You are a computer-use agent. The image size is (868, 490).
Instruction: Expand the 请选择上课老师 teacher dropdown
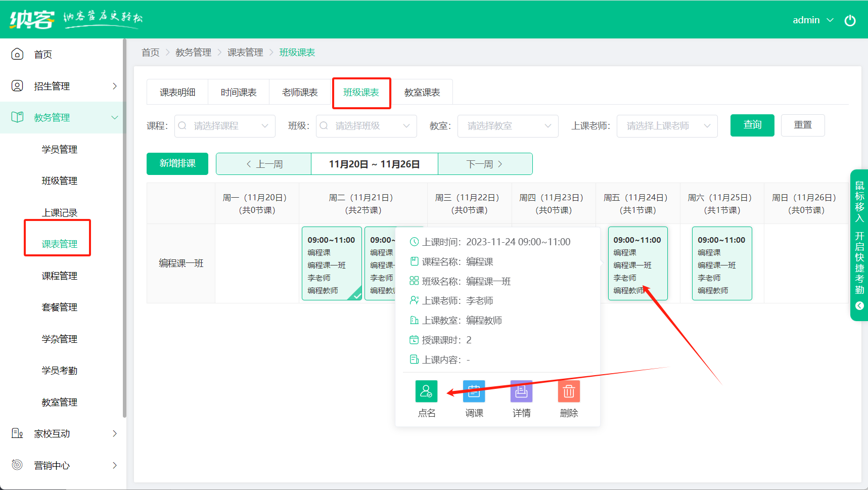click(x=667, y=126)
